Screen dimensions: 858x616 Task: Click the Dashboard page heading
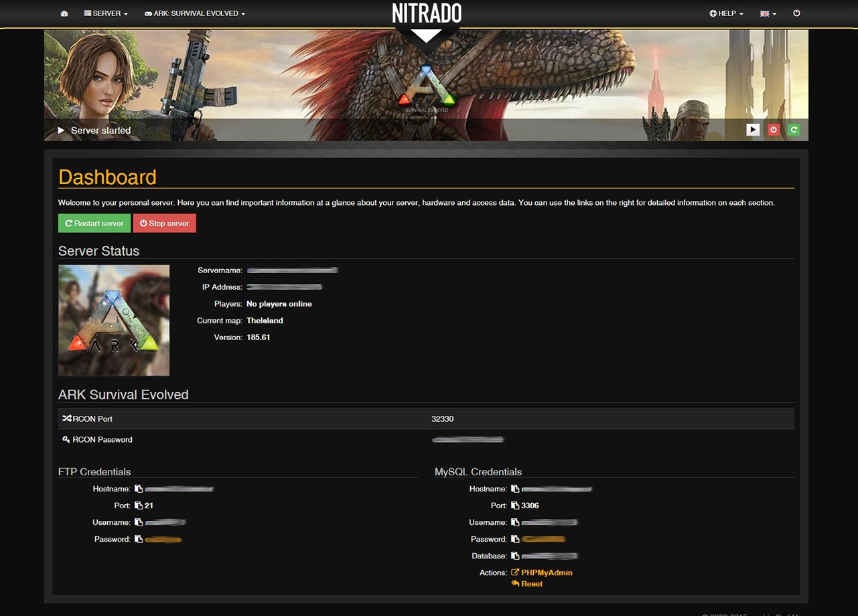(x=107, y=177)
